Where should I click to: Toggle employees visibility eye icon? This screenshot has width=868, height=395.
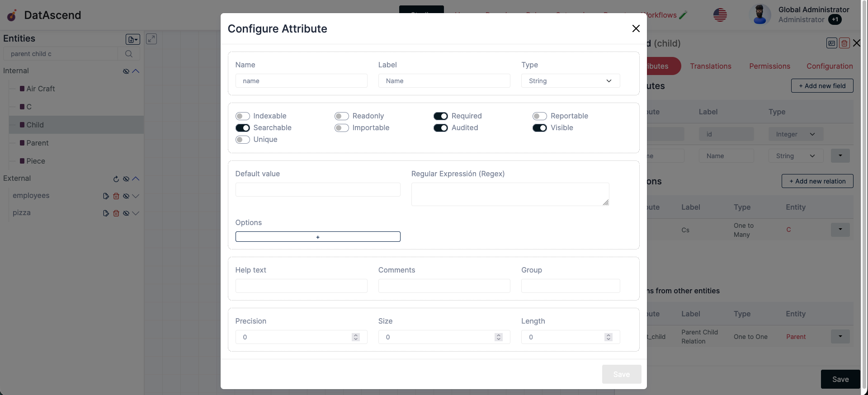pos(126,196)
